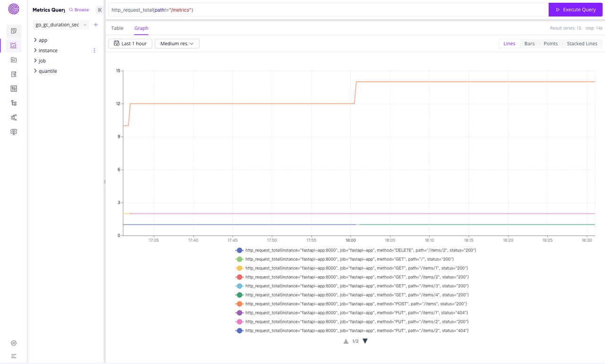Open the controls/sliders icon in the sidebar
Screen dimensions: 605x364
coord(14,88)
